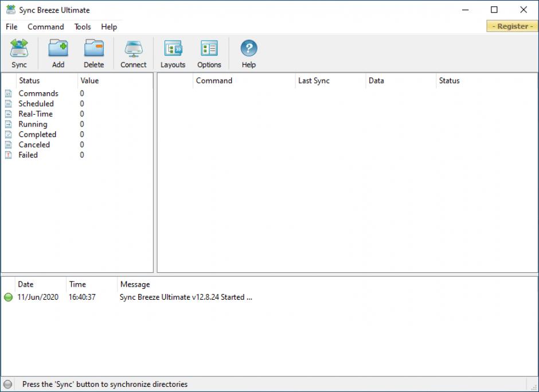
Task: Open the Options toolbar icon
Action: coord(209,49)
